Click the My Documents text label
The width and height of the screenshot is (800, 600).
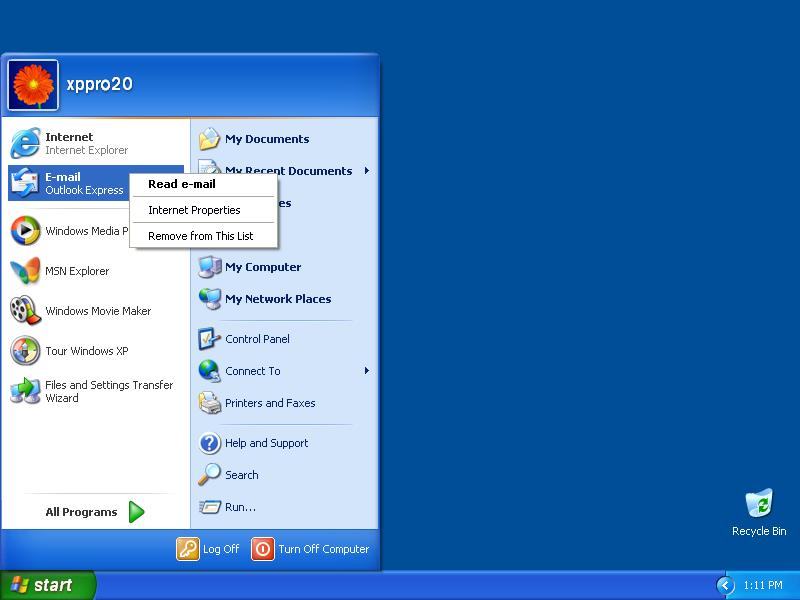267,139
